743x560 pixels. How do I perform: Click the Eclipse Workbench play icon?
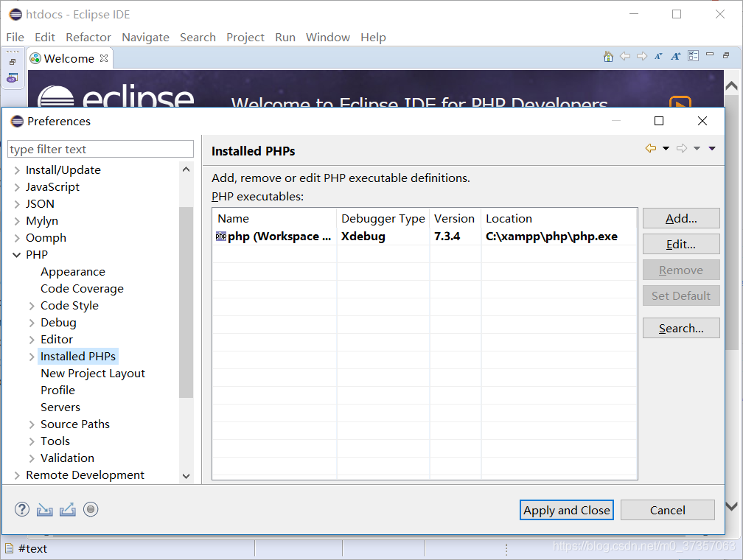click(680, 102)
